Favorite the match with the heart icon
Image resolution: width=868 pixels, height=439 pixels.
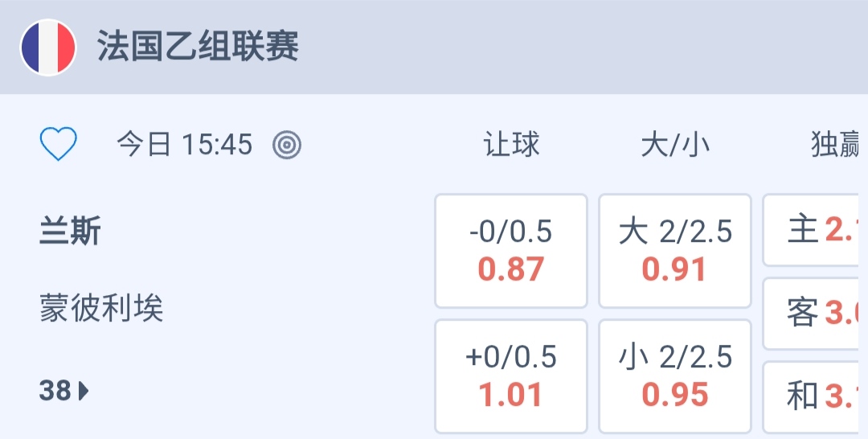(59, 145)
